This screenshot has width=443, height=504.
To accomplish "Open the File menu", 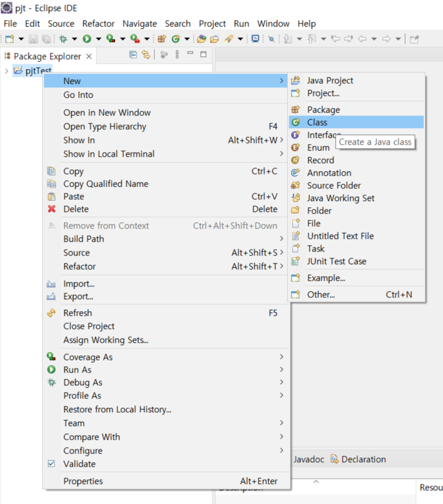I will pyautogui.click(x=10, y=24).
